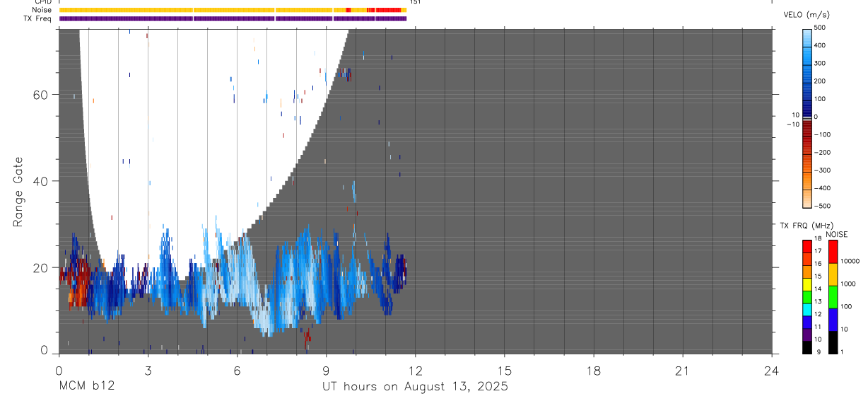Viewport: 868px width, 401px height.
Task: Click the x-axis hour label 12
Action: click(x=415, y=371)
